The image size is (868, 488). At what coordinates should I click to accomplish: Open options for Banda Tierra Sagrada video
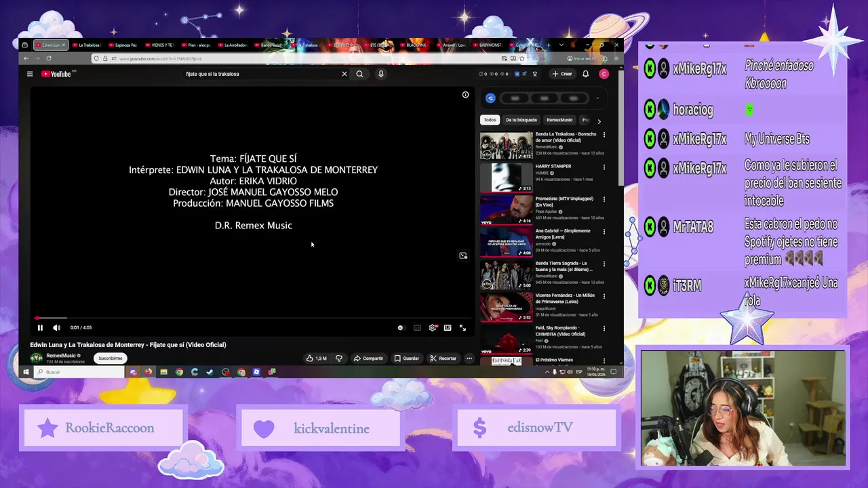tap(604, 264)
